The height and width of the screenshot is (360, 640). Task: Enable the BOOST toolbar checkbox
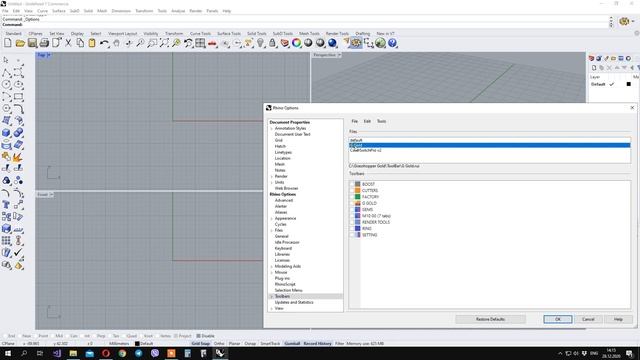352,184
